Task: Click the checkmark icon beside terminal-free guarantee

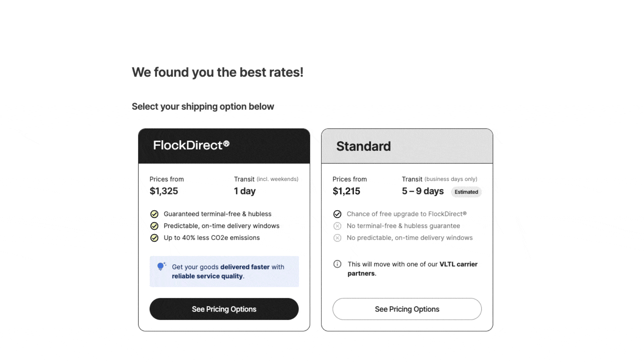Action: pyautogui.click(x=155, y=214)
